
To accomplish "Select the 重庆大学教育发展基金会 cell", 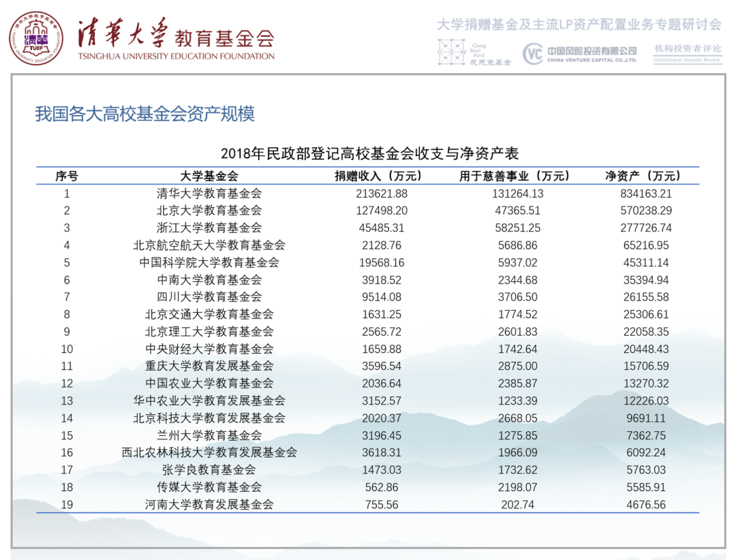I will coord(209,366).
